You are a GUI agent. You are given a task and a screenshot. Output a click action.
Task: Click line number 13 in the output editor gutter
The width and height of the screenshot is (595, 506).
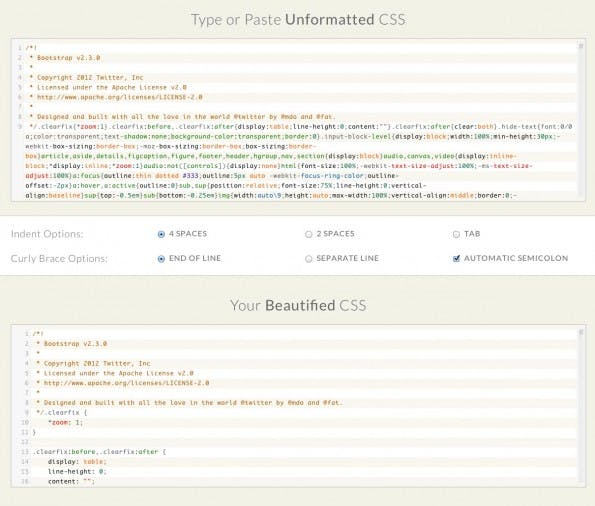click(25, 452)
